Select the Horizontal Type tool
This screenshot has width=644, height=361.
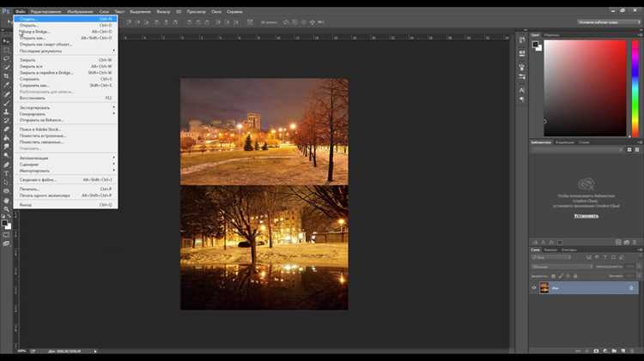[6, 173]
